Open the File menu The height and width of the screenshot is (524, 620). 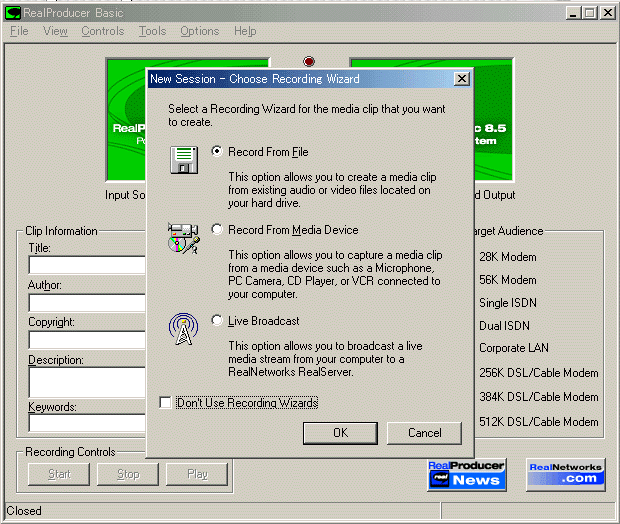19,31
